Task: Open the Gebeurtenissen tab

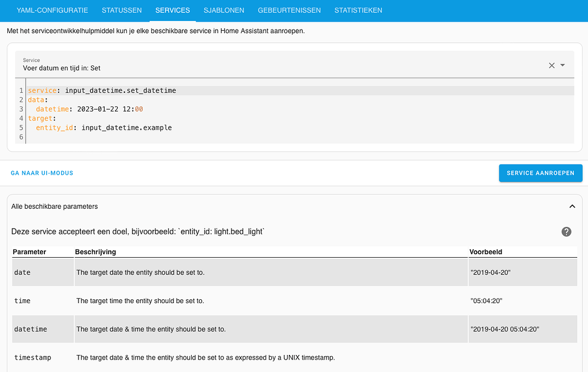Action: [x=289, y=10]
